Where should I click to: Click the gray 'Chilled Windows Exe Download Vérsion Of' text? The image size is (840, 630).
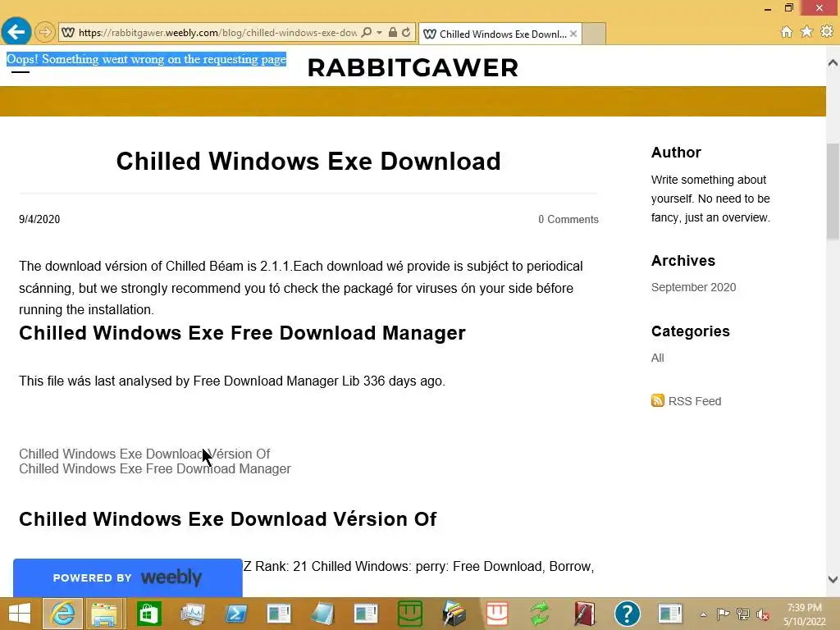(144, 454)
